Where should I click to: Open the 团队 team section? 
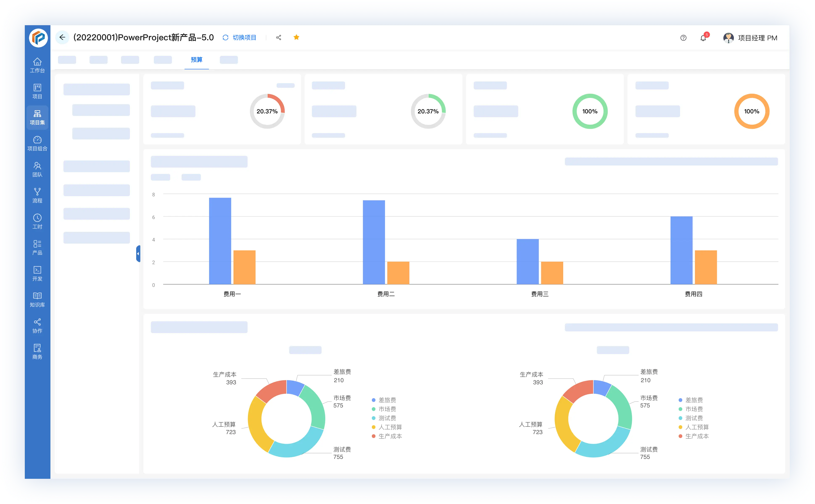[x=37, y=169]
